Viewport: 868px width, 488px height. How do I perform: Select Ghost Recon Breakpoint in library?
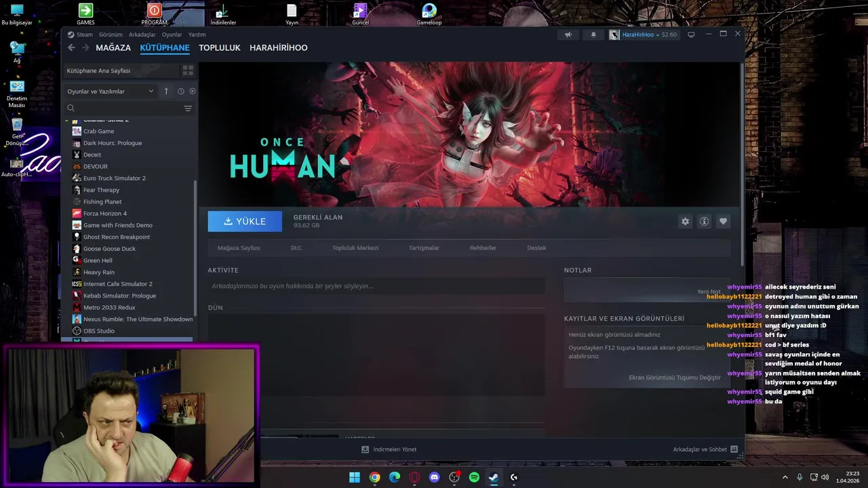click(x=117, y=237)
